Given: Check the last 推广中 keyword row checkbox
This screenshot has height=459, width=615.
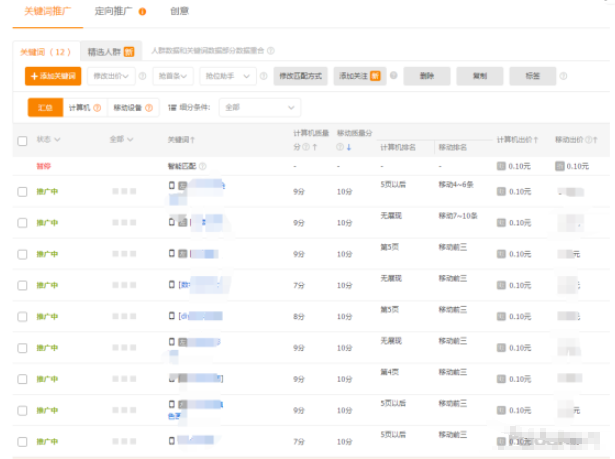Looking at the screenshot, I should (22, 441).
